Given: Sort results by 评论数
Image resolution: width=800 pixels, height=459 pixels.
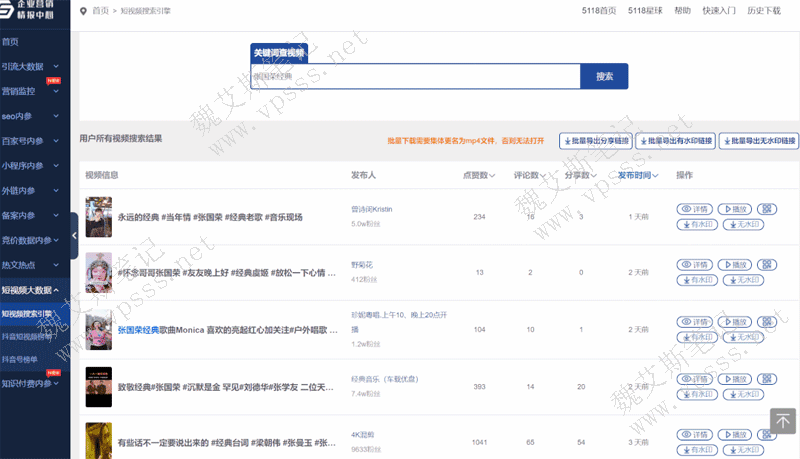Looking at the screenshot, I should coord(529,175).
